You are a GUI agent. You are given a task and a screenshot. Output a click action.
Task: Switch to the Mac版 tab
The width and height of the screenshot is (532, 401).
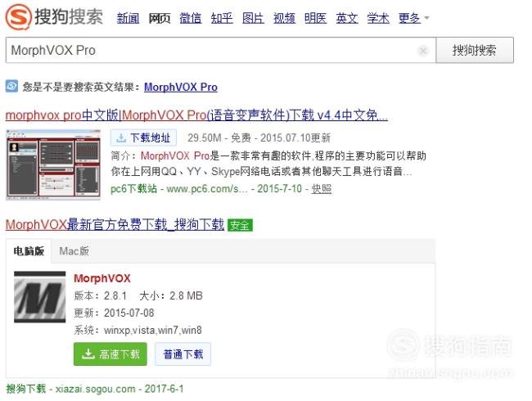(x=74, y=251)
